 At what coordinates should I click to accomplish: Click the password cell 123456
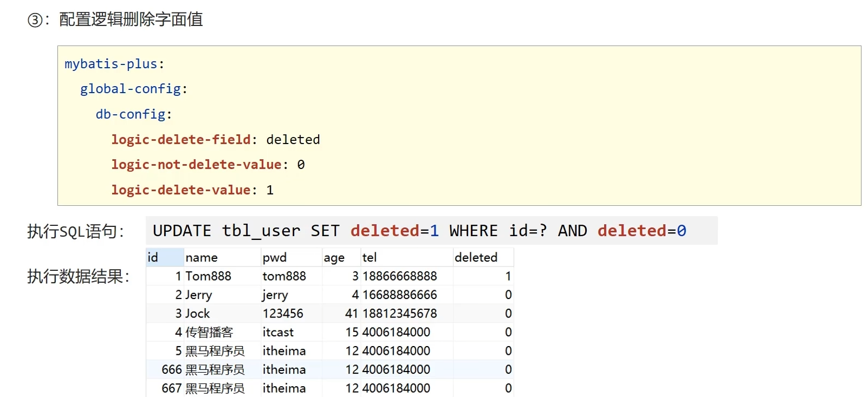292,314
